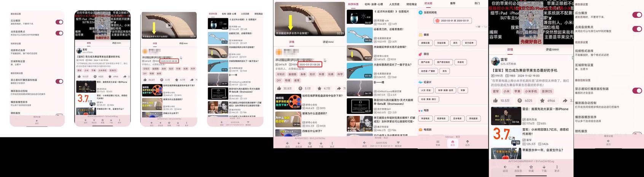This screenshot has width=644, height=177.
Task: Toggle 显示通知栏播放器控制器 switch in larger settings panel
Action: pos(637,91)
